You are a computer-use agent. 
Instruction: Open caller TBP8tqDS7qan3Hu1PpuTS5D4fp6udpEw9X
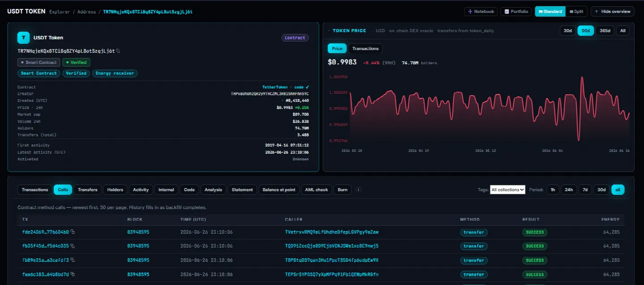coord(332,260)
